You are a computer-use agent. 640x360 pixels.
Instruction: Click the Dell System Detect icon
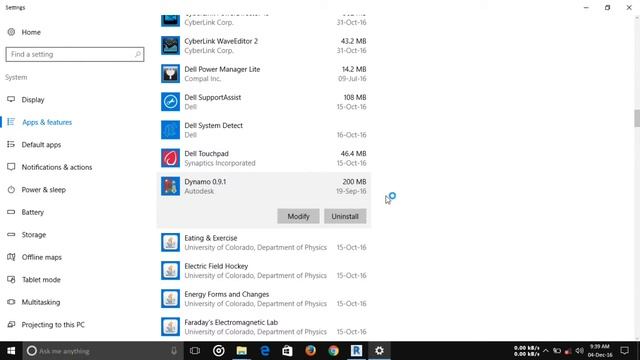[x=170, y=130]
